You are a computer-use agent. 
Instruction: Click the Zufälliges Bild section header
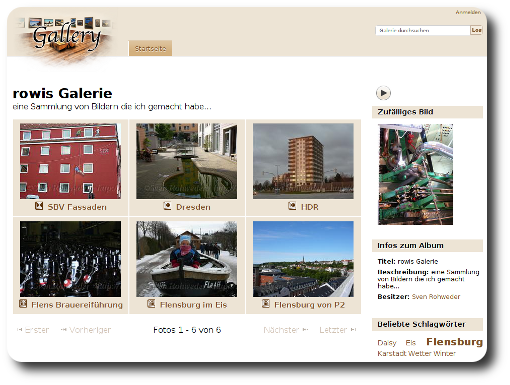tap(427, 112)
